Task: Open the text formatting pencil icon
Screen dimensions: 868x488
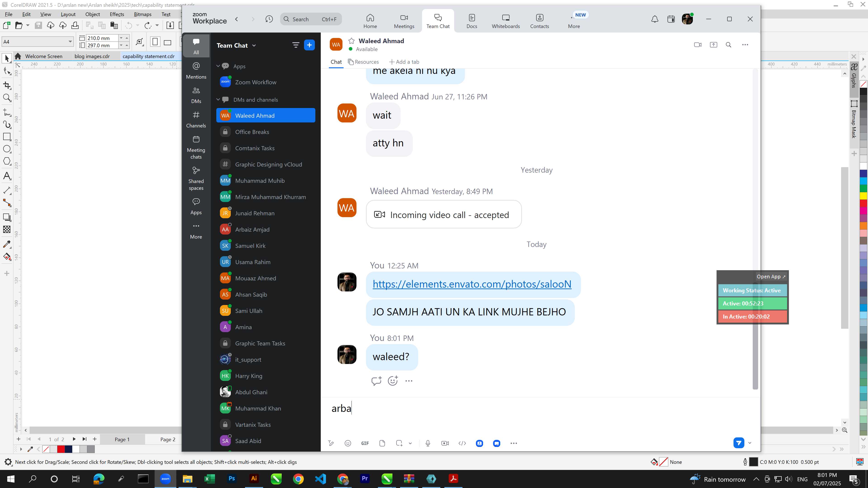Action: point(331,443)
